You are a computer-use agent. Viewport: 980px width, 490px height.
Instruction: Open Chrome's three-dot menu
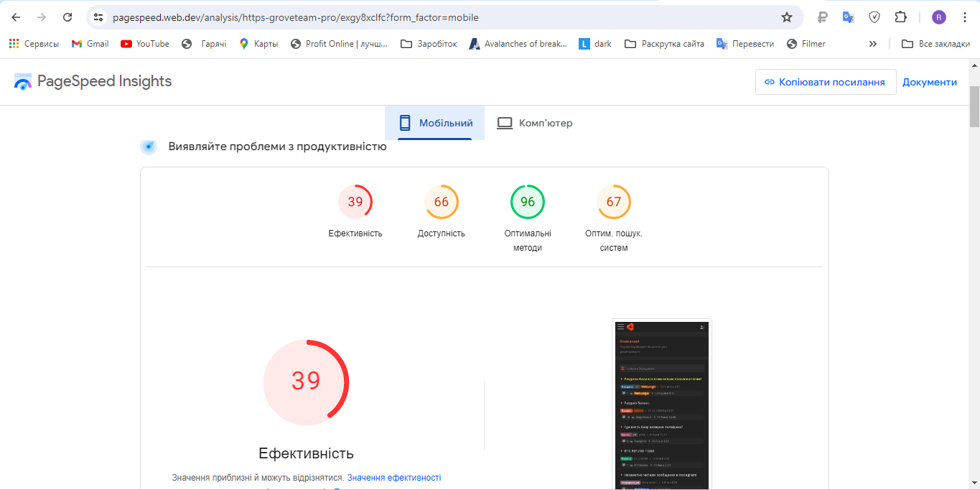[x=964, y=17]
